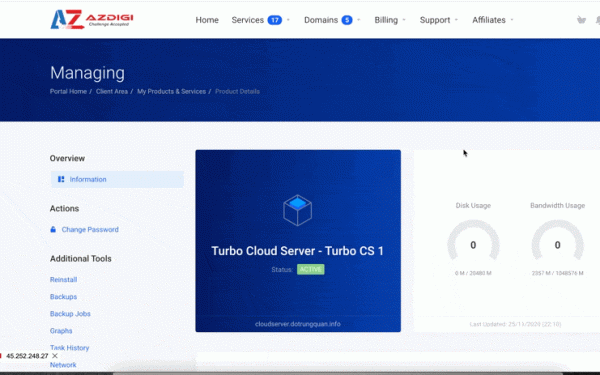Close the 45.252.248.27 tab with the X
Viewport: 600px width, 375px height.
click(x=55, y=356)
